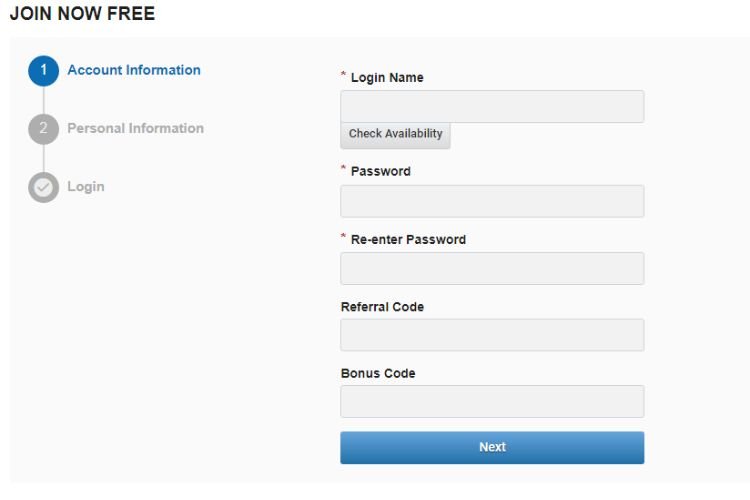Click the checkmark circle beside Login
Screen dimensions: 750x500
pos(43,187)
